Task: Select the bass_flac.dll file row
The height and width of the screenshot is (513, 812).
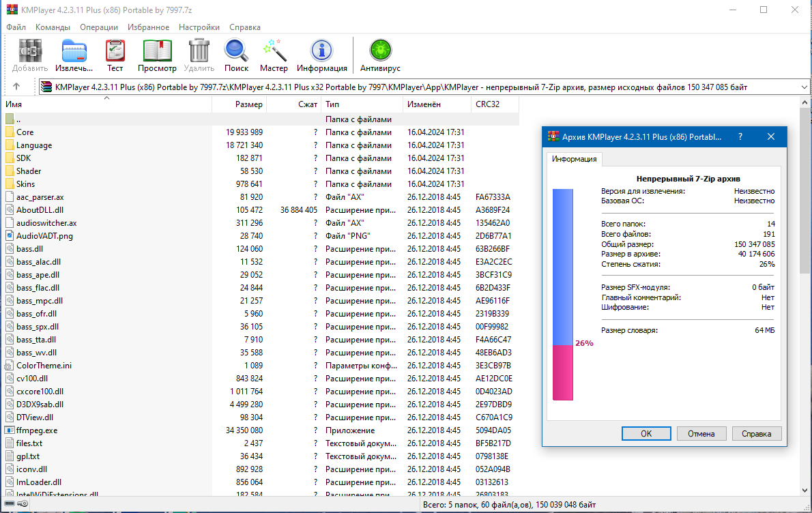Action: (261, 287)
